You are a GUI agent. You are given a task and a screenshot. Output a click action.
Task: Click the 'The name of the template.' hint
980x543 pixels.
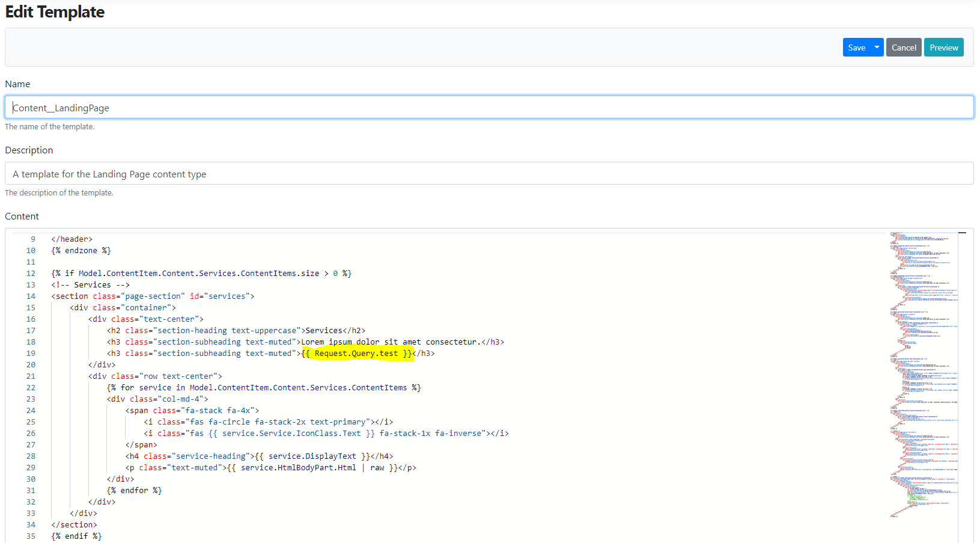point(49,127)
